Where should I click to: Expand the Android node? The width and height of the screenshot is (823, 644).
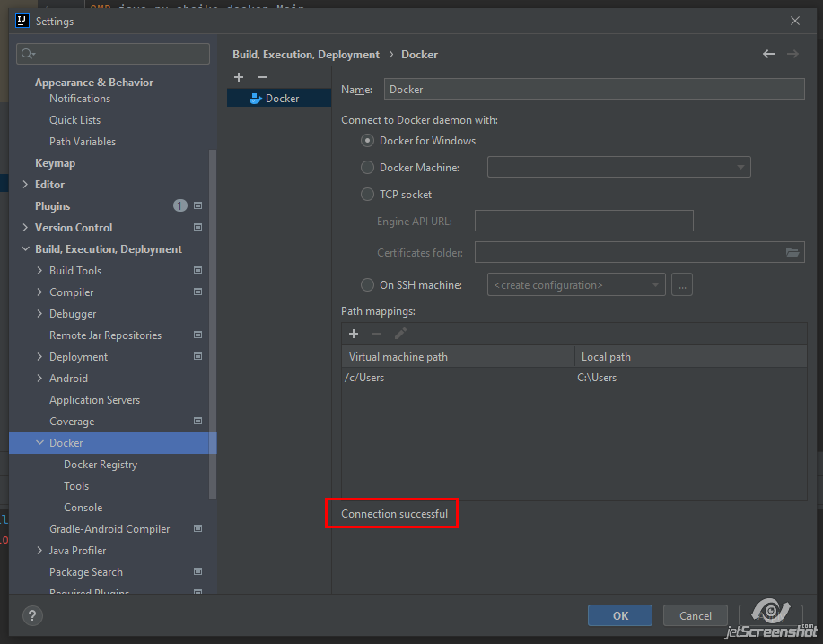[x=39, y=378]
